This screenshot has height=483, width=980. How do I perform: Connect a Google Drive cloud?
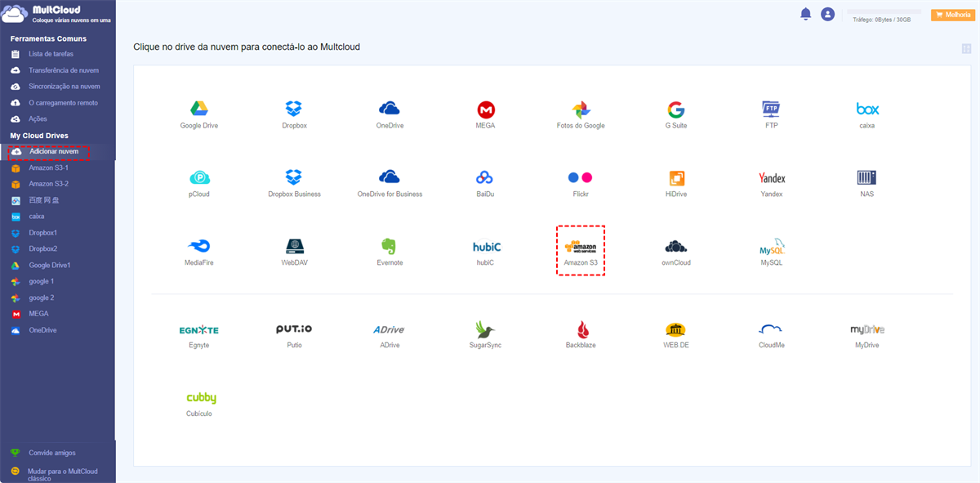click(199, 115)
